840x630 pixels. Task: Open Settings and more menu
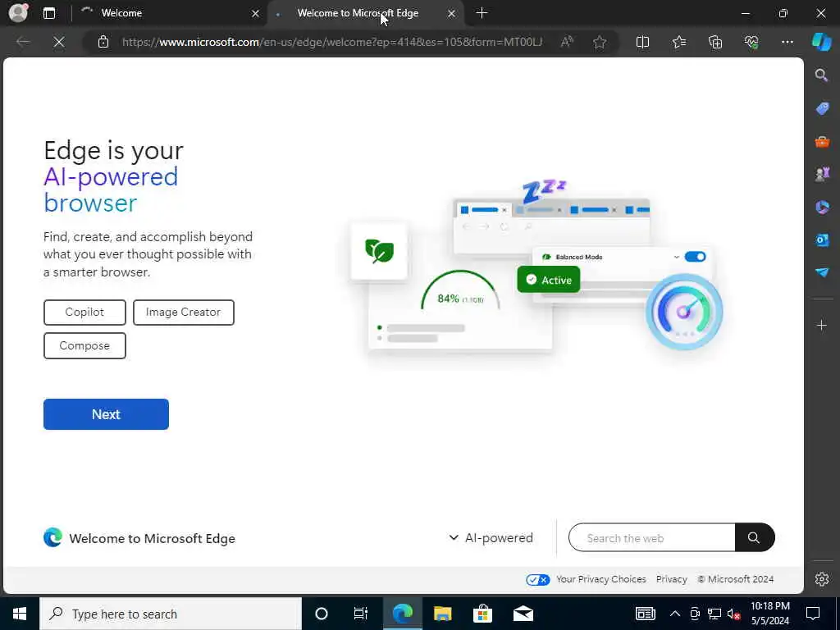787,42
